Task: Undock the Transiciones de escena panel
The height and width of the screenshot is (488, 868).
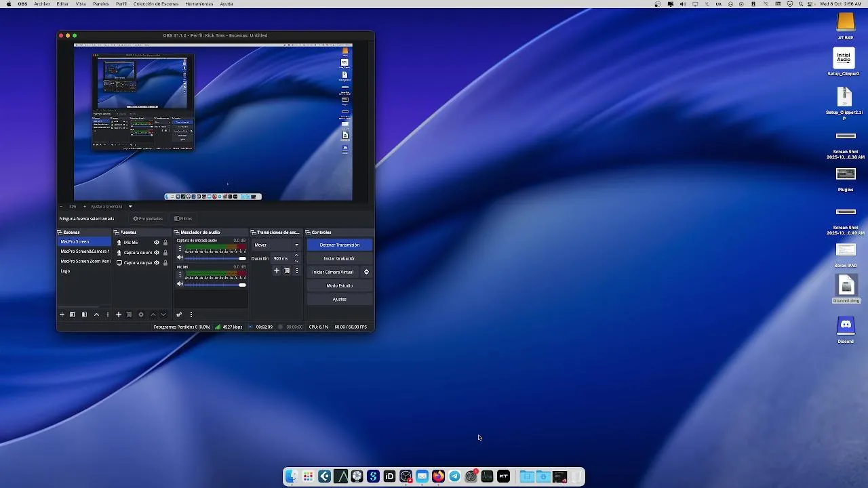Action: pyautogui.click(x=254, y=232)
